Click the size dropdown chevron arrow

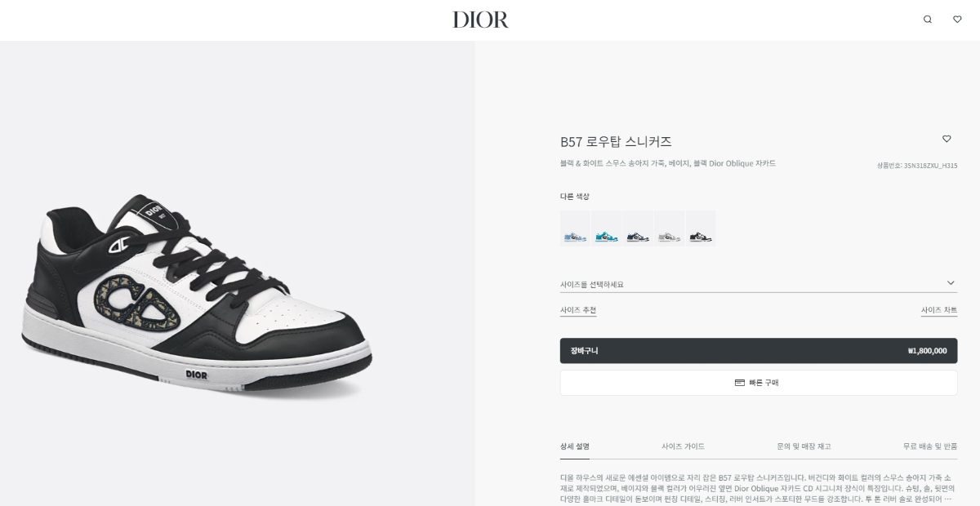click(951, 283)
